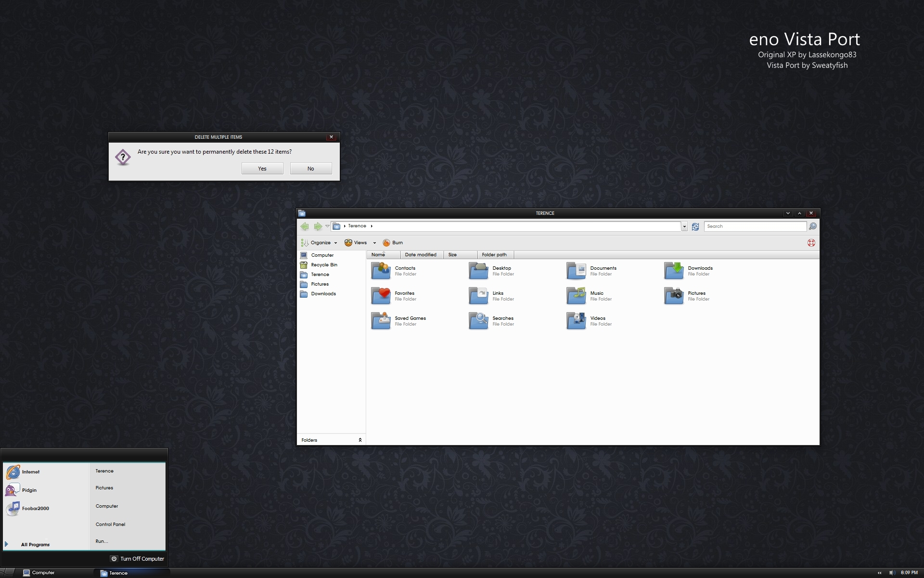
Task: Confirm deletion with the Yes button
Action: tap(262, 169)
